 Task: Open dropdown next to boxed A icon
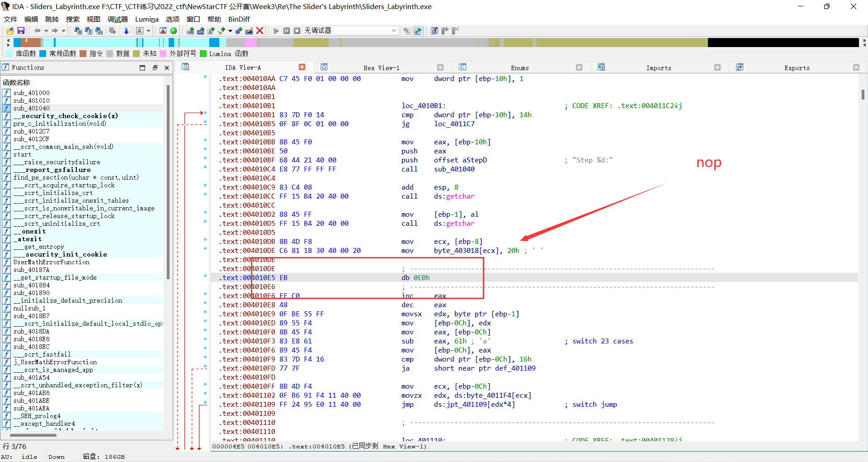148,31
